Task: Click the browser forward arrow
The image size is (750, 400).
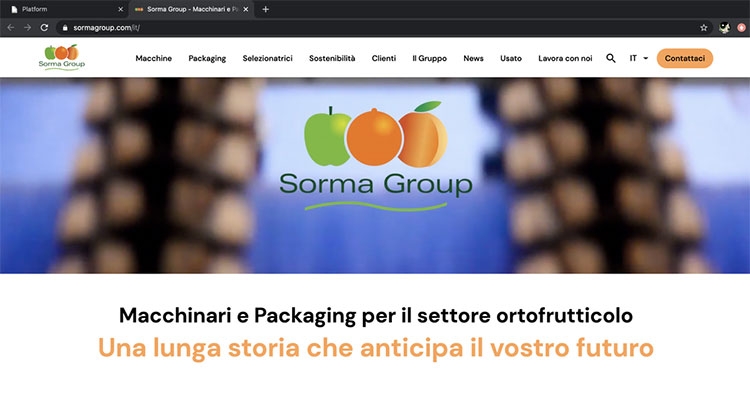Action: pyautogui.click(x=27, y=28)
